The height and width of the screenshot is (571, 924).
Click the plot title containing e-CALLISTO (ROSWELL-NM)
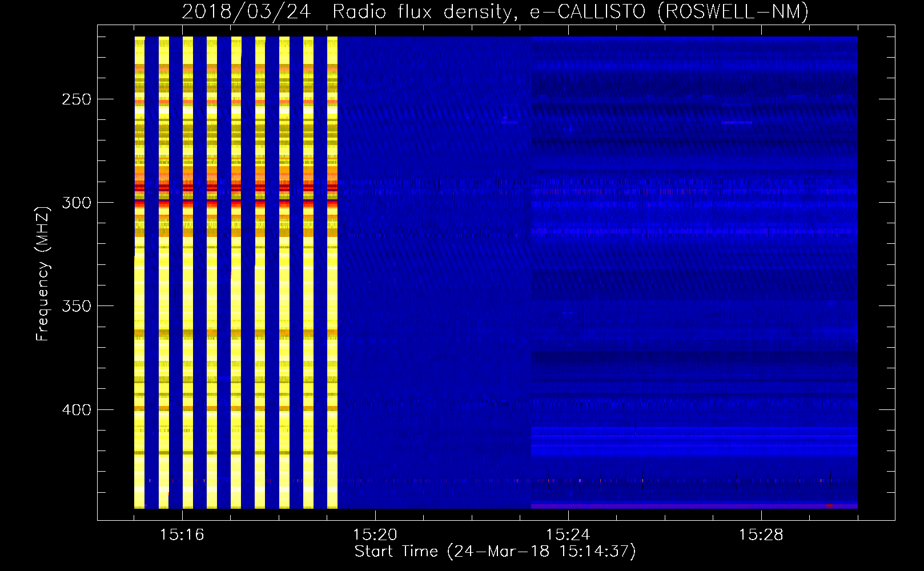[x=495, y=12]
